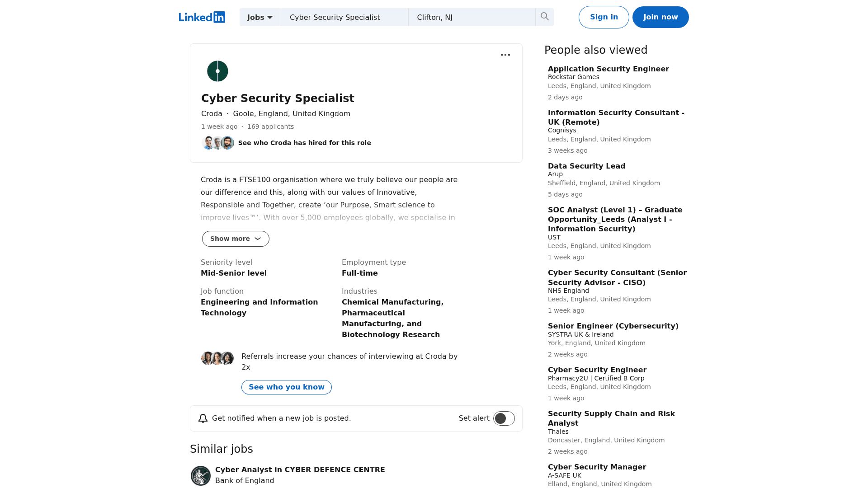
Task: Click the Clifton, NJ location field
Action: click(472, 17)
